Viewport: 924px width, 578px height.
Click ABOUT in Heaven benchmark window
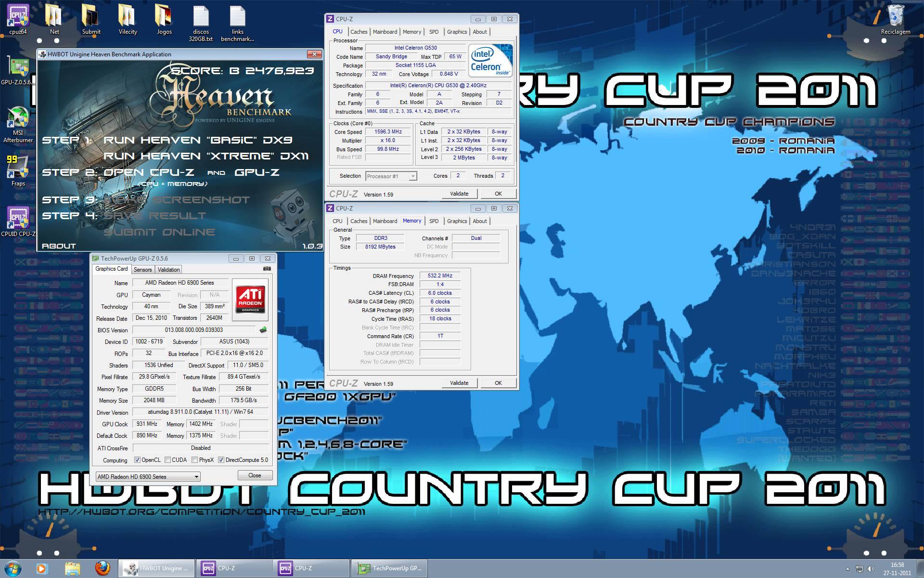click(59, 246)
